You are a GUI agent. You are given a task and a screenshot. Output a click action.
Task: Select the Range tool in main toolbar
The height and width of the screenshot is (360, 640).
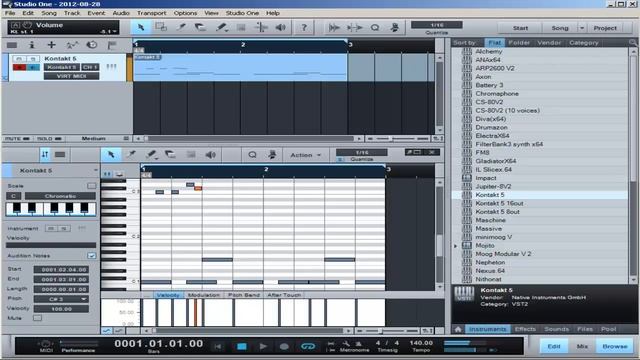coord(161,27)
